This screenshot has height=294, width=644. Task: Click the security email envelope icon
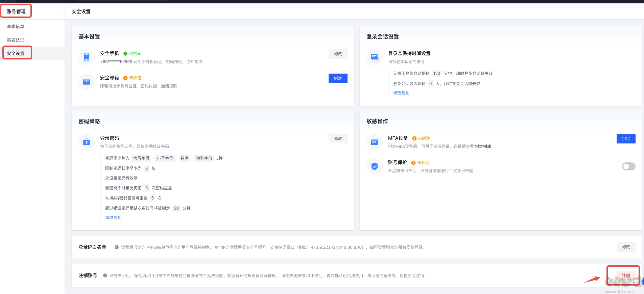[87, 82]
